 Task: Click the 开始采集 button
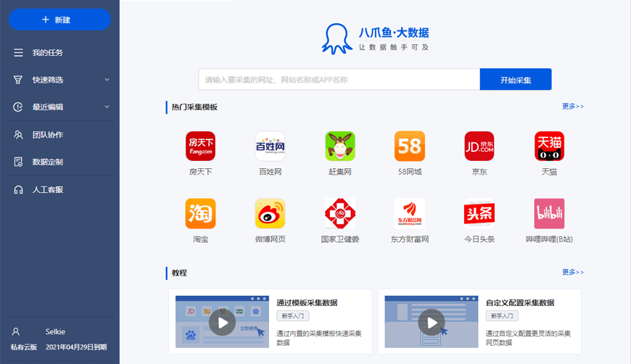516,79
